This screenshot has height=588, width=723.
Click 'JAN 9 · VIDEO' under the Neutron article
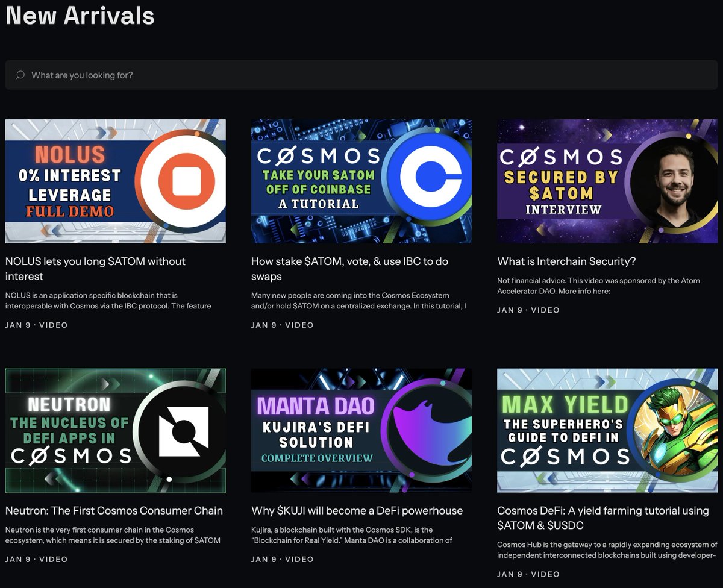tap(37, 559)
